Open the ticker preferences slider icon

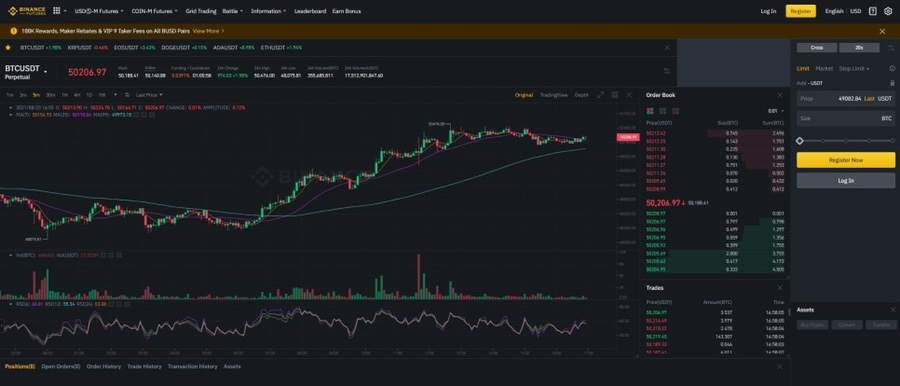pos(666,71)
